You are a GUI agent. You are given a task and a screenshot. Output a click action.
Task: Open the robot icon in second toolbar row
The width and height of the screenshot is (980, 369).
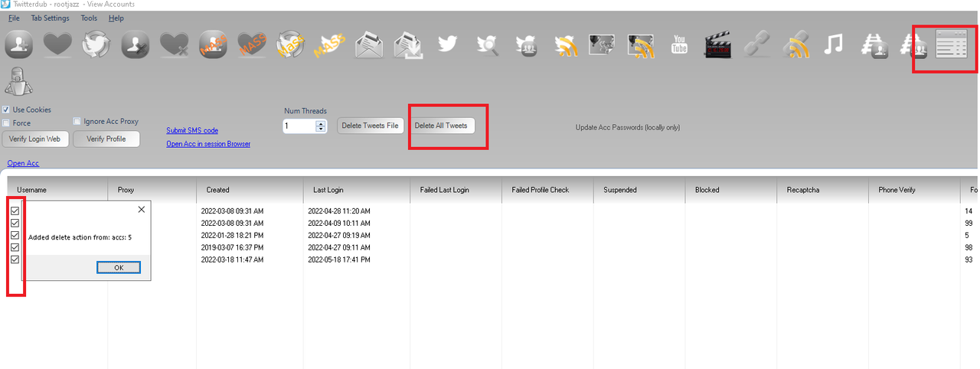pos(19,82)
